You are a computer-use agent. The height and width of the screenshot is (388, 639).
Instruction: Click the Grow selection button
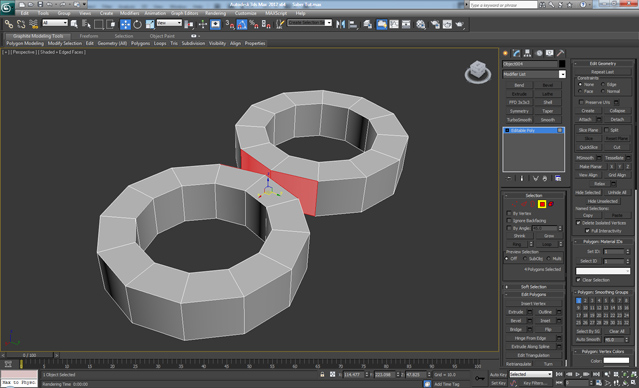pos(549,236)
